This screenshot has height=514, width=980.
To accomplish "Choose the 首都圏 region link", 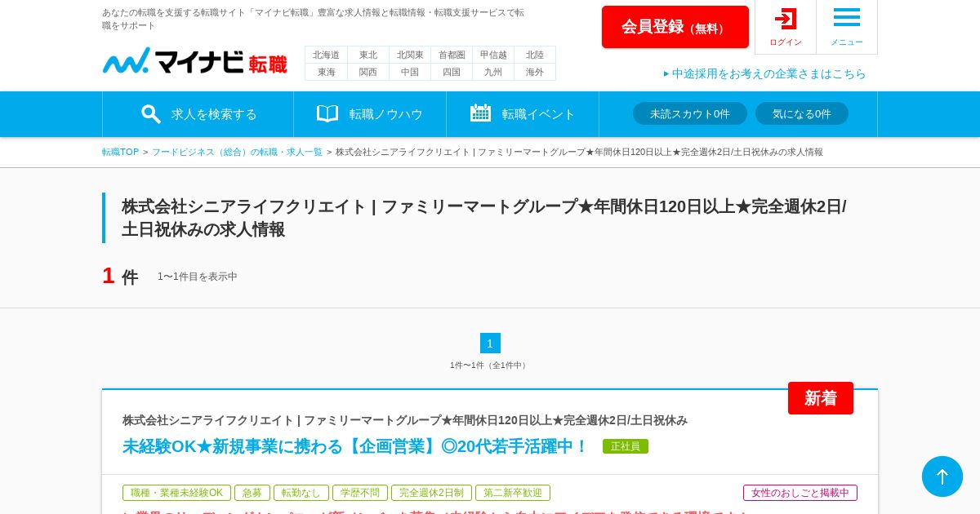I will [452, 55].
